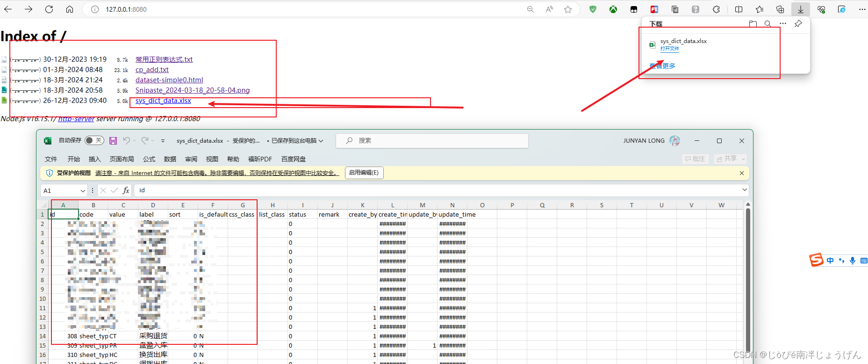Switch to the 公式 ribbon tab

pos(149,159)
